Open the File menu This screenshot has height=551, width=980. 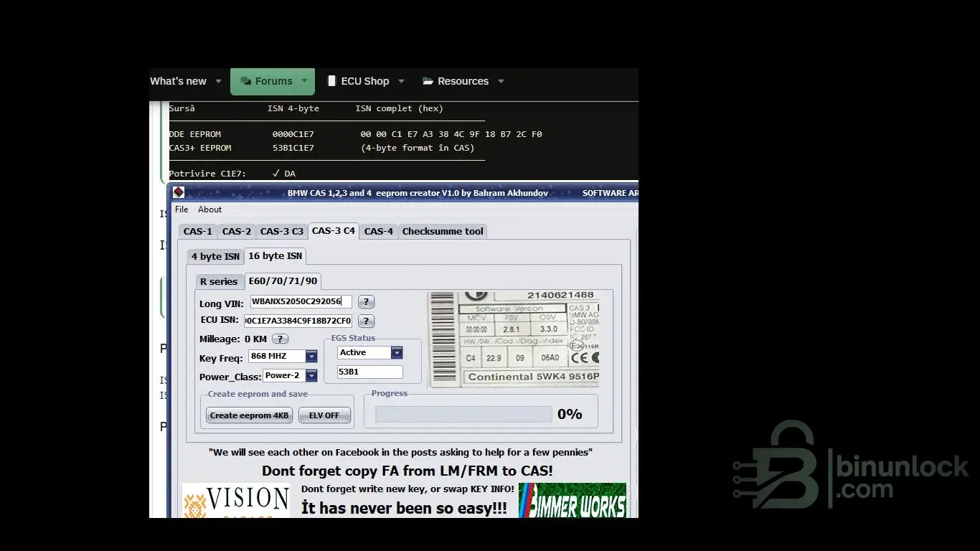click(182, 209)
